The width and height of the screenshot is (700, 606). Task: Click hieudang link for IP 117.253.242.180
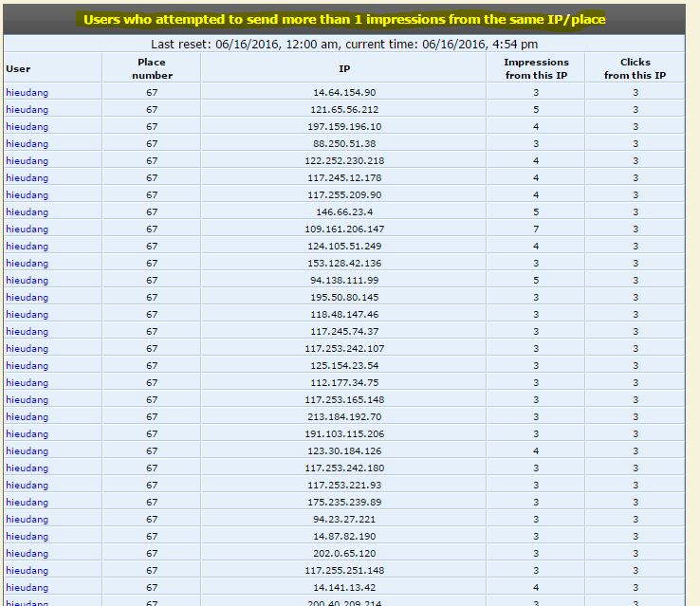coord(27,468)
